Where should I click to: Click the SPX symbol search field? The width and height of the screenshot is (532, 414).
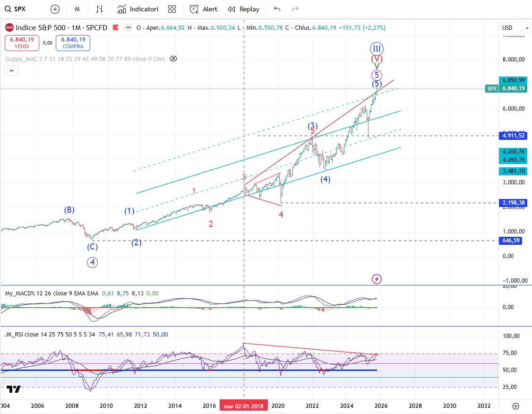point(20,9)
